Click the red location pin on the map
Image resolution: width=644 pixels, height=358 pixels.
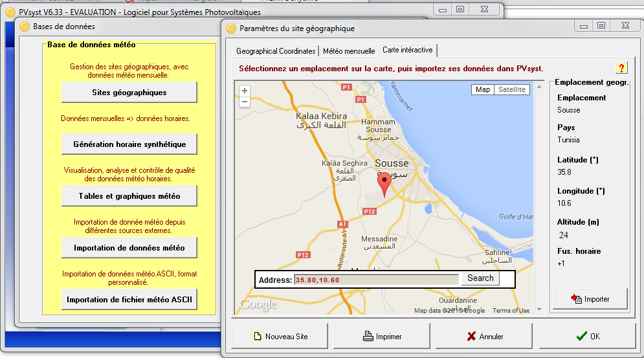click(384, 184)
